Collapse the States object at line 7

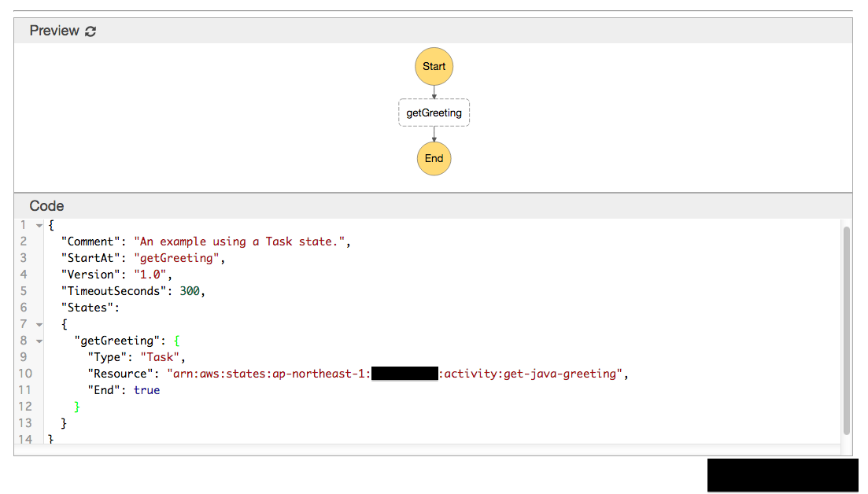37,323
